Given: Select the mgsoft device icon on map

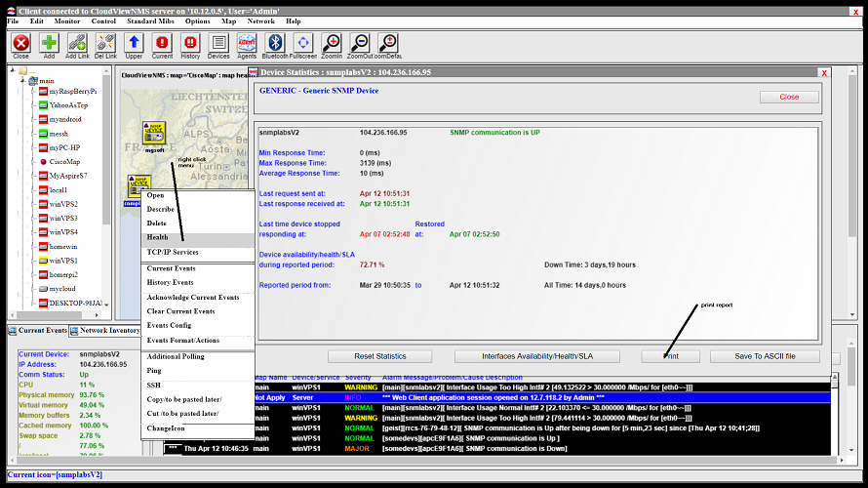Looking at the screenshot, I should [153, 134].
